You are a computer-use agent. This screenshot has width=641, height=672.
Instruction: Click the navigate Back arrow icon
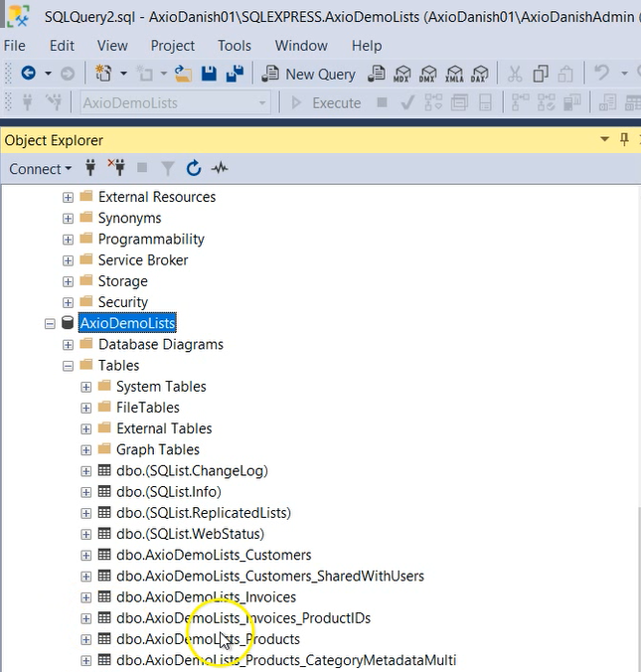click(28, 74)
